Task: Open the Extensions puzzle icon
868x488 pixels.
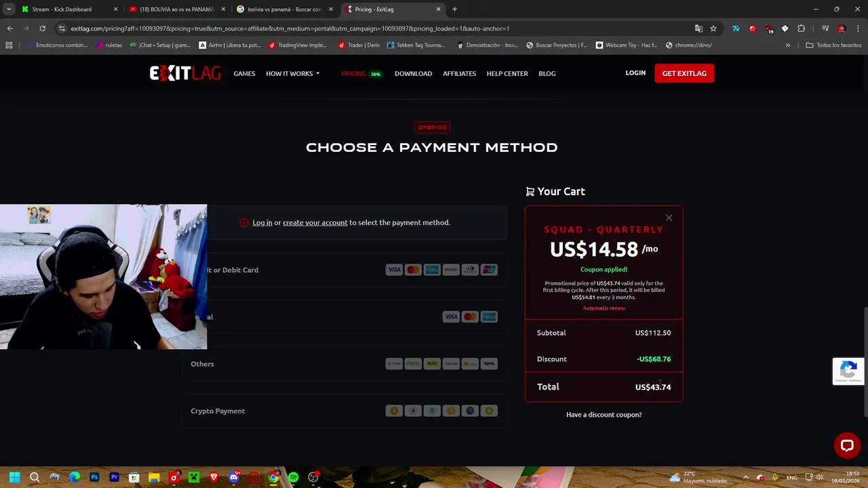Action: pos(801,28)
